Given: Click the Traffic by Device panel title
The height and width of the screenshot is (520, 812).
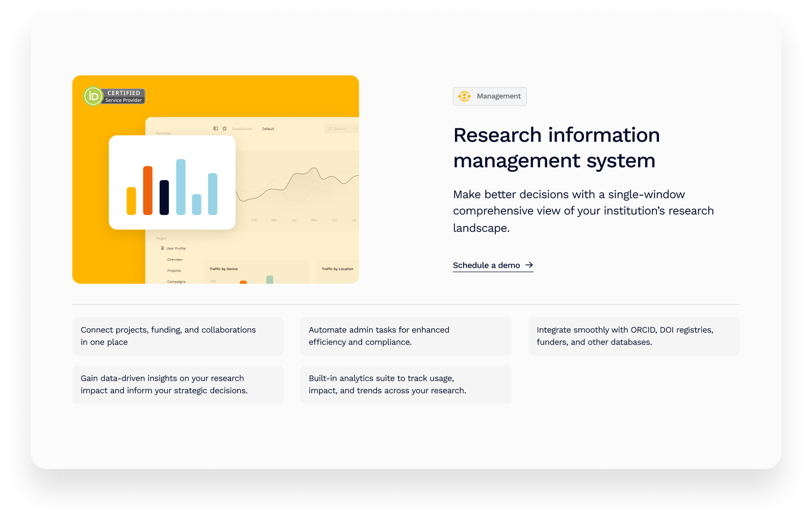Looking at the screenshot, I should (x=223, y=269).
